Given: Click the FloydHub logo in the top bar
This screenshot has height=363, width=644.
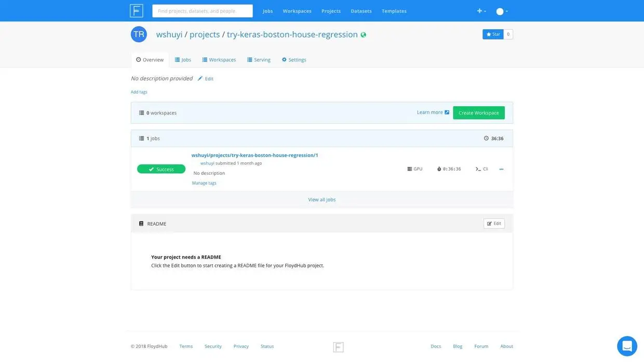Looking at the screenshot, I should [x=136, y=11].
